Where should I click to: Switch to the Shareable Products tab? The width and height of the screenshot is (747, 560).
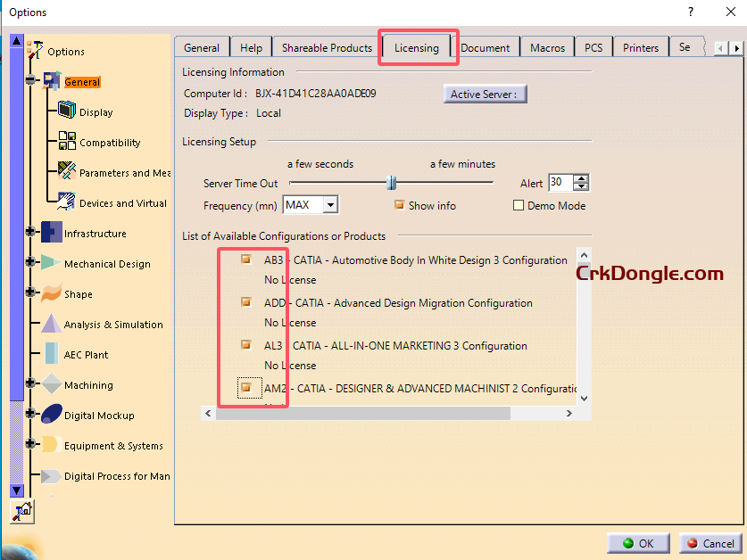point(327,48)
